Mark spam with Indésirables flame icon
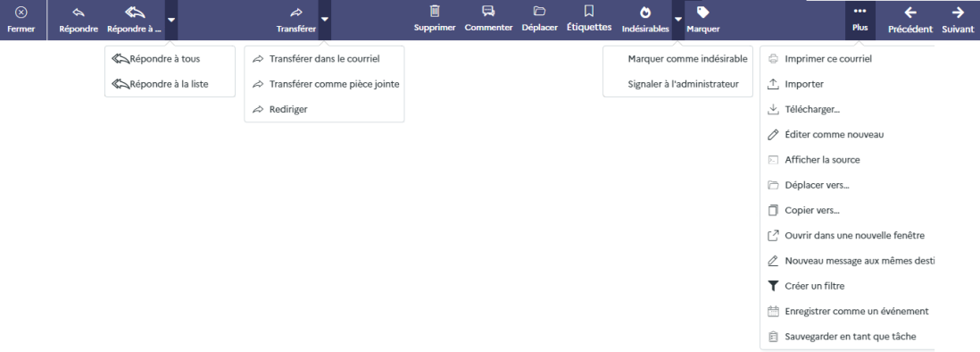Image resolution: width=980 pixels, height=352 pixels. pyautogui.click(x=645, y=13)
